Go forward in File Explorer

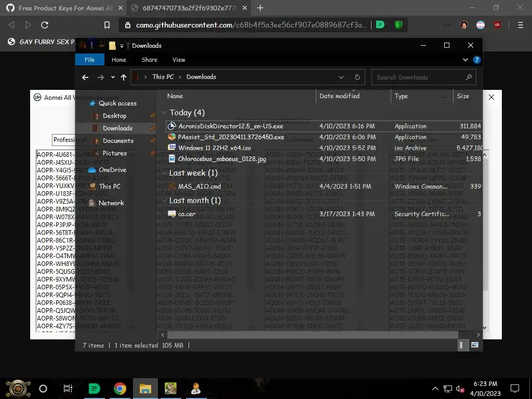point(100,77)
